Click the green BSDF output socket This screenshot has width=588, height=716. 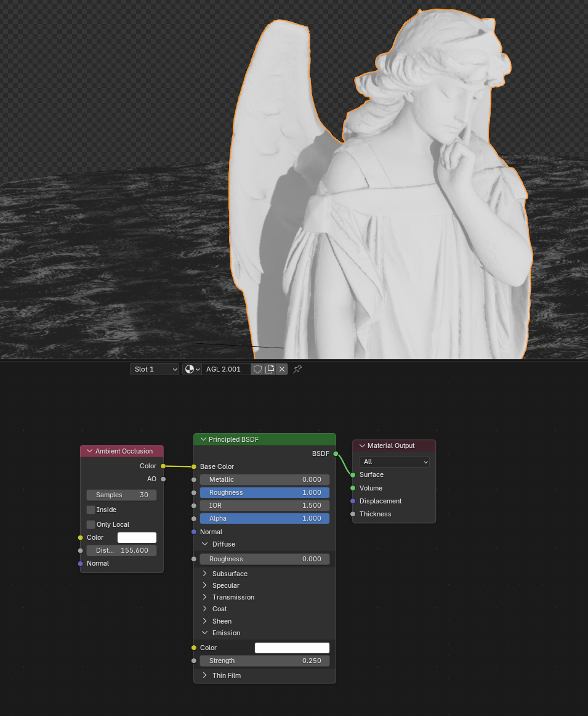[336, 454]
